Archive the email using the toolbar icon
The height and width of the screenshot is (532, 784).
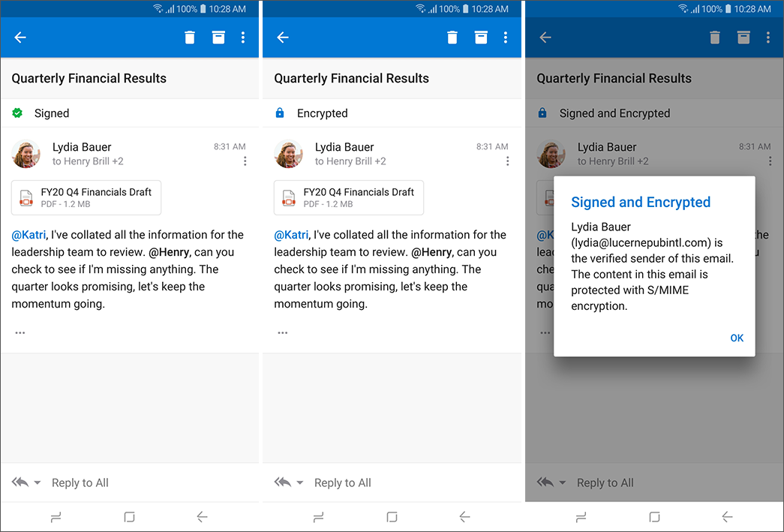(218, 37)
